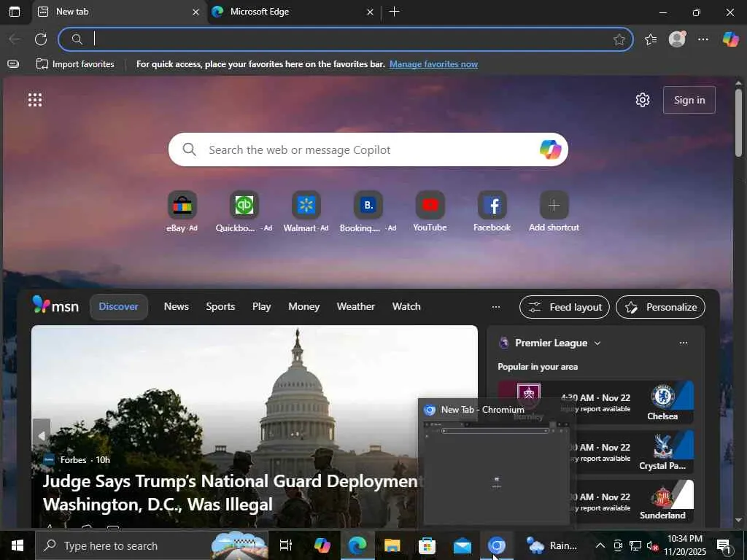
Task: Click the msn logo
Action: coord(55,306)
